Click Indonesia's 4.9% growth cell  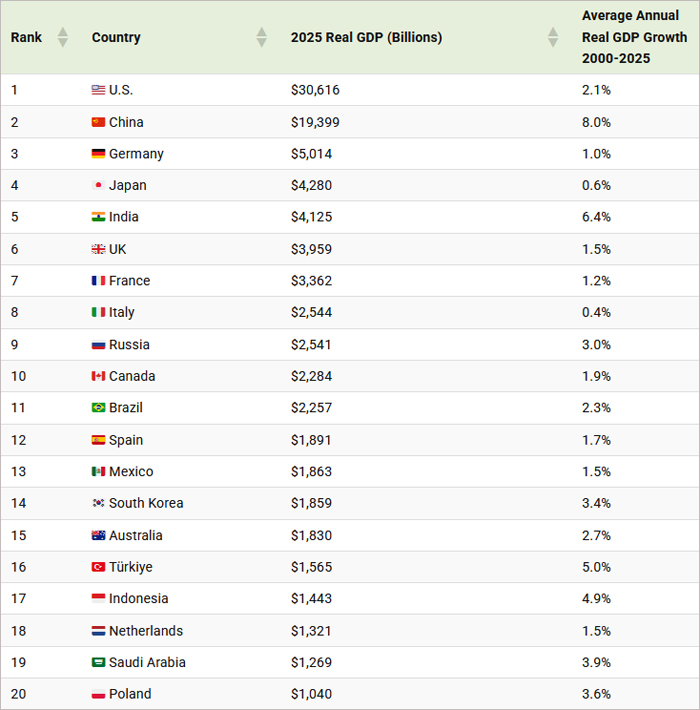point(596,599)
